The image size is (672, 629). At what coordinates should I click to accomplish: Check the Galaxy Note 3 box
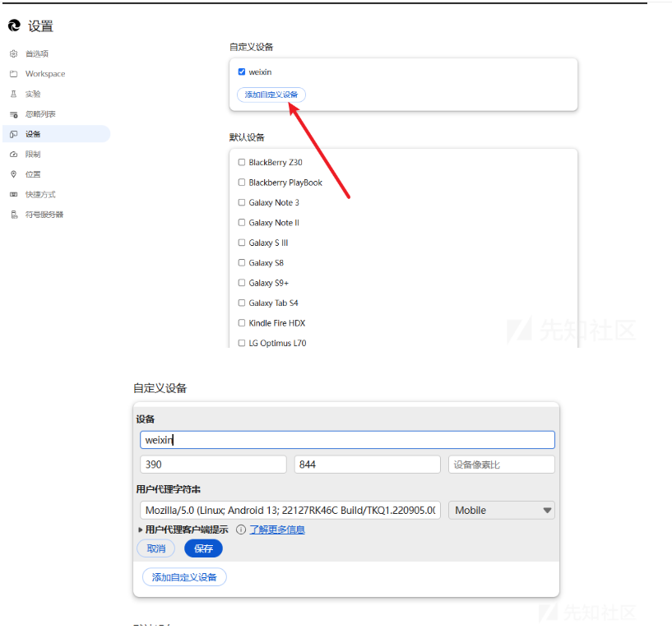click(242, 202)
